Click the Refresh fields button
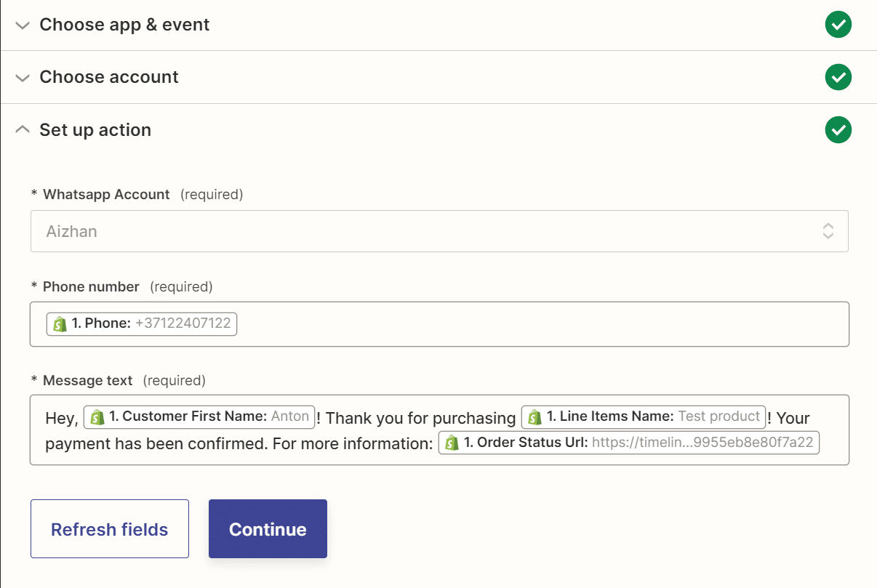The width and height of the screenshot is (877, 588). [x=109, y=529]
